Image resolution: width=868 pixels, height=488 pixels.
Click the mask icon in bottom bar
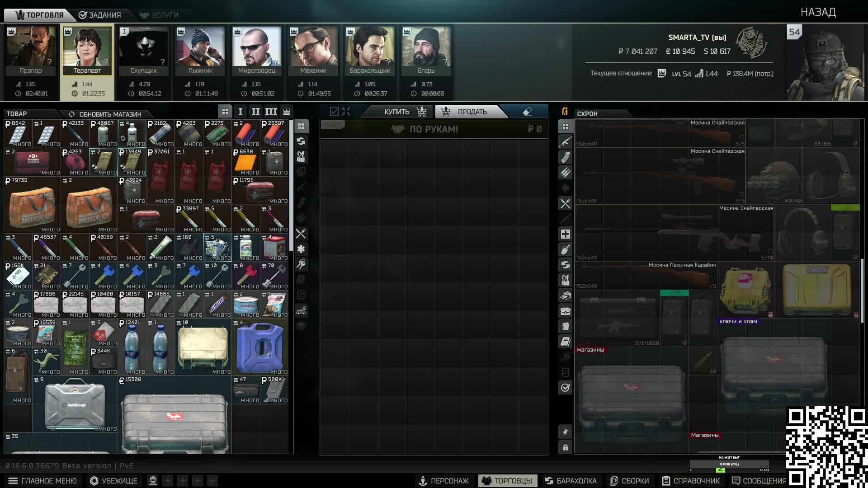(153, 481)
